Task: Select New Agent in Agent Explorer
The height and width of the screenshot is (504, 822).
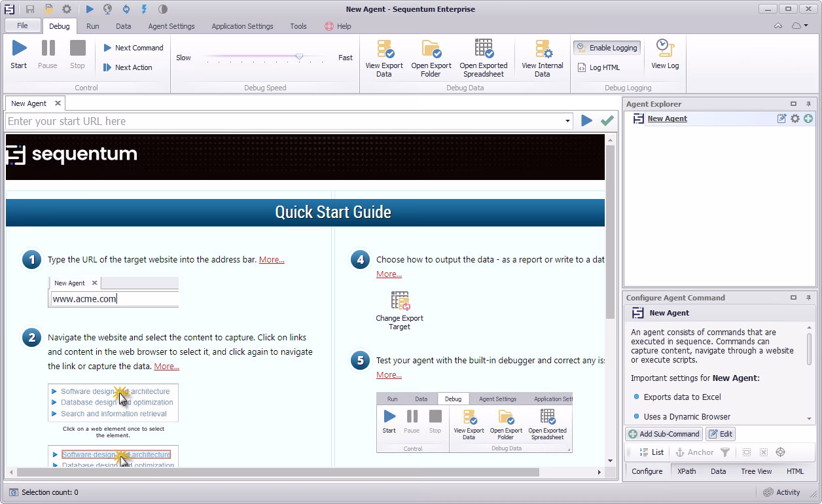Action: coord(667,118)
